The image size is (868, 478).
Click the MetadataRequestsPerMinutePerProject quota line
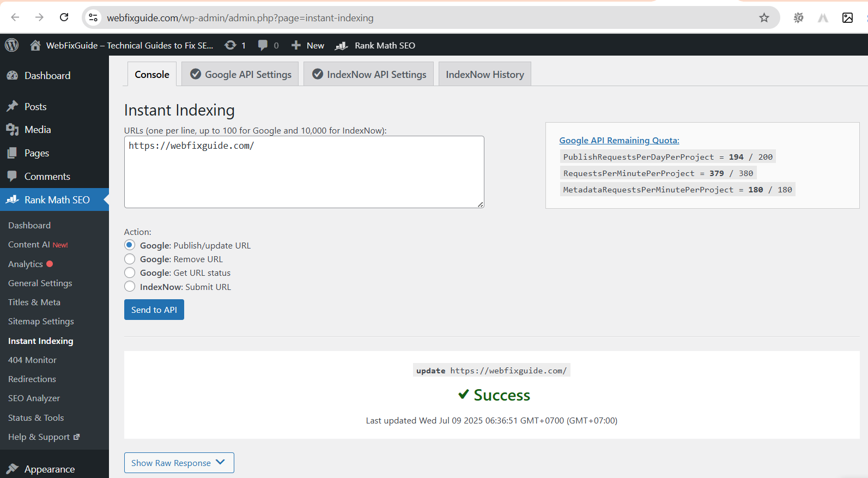[678, 190]
